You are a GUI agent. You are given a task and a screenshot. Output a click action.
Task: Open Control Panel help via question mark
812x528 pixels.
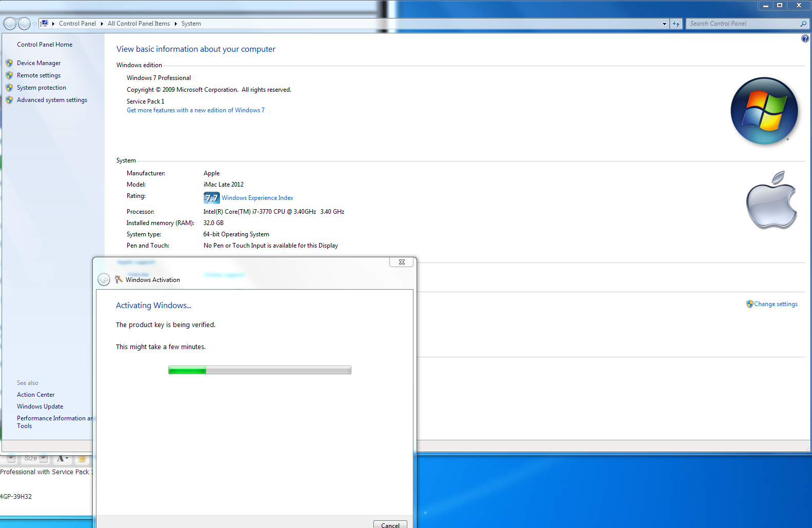pos(805,38)
